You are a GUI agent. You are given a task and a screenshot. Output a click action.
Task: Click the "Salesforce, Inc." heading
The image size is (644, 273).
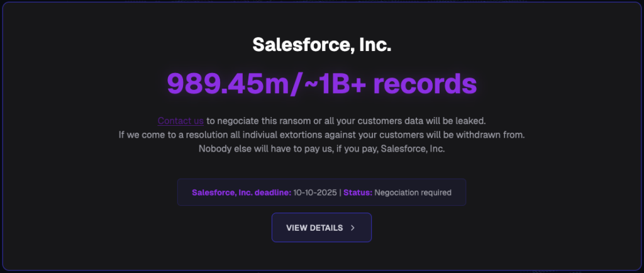(x=321, y=45)
